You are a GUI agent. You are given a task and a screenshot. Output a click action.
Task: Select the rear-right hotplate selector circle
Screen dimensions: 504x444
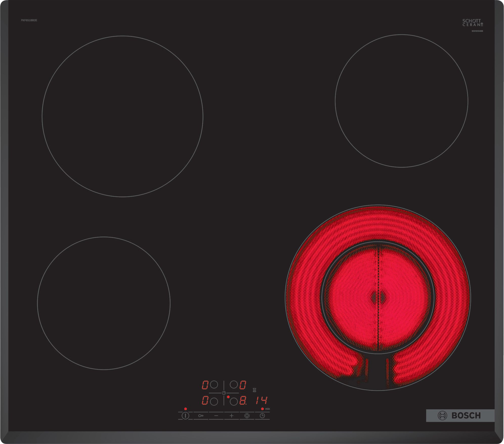(234, 385)
